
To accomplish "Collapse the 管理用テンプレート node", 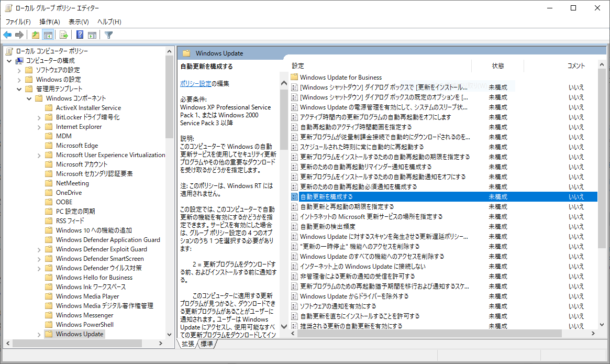I will coord(19,89).
